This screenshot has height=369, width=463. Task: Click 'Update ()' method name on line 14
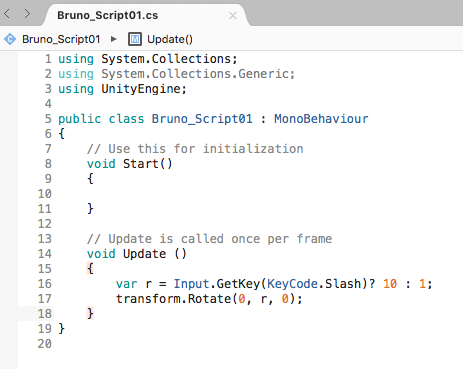coord(155,254)
